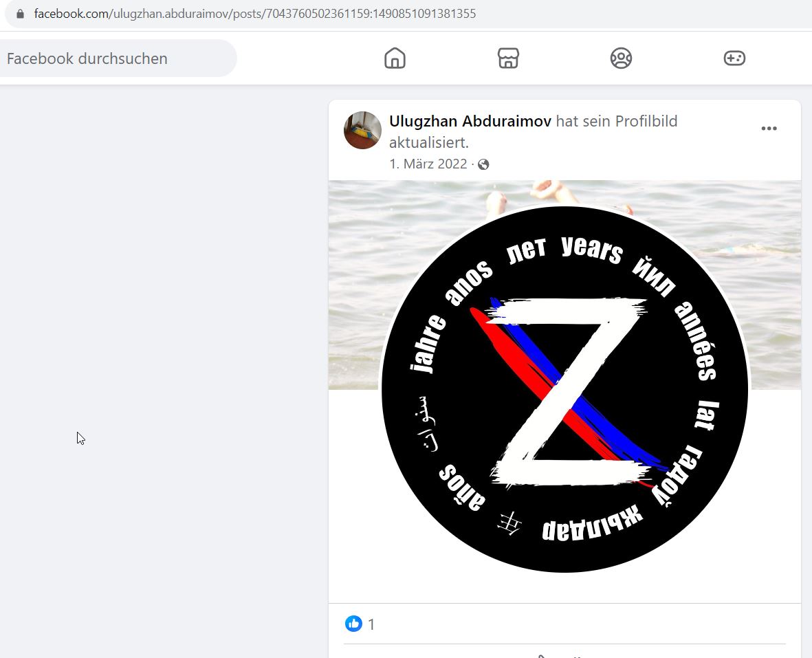The width and height of the screenshot is (812, 658).
Task: Click the '1. März 2022' post date
Action: [428, 164]
